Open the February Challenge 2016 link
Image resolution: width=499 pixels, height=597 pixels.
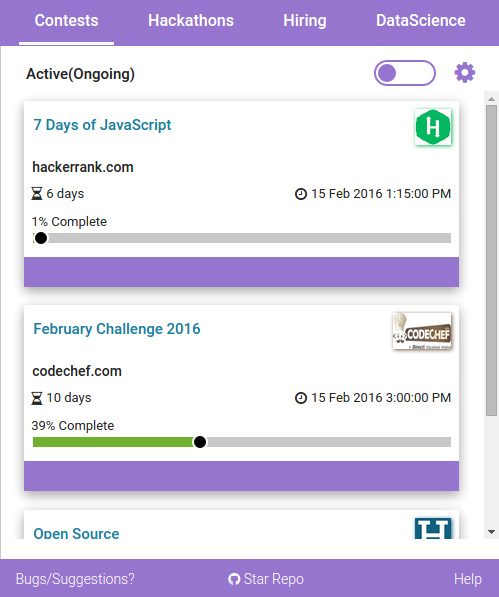(x=117, y=329)
